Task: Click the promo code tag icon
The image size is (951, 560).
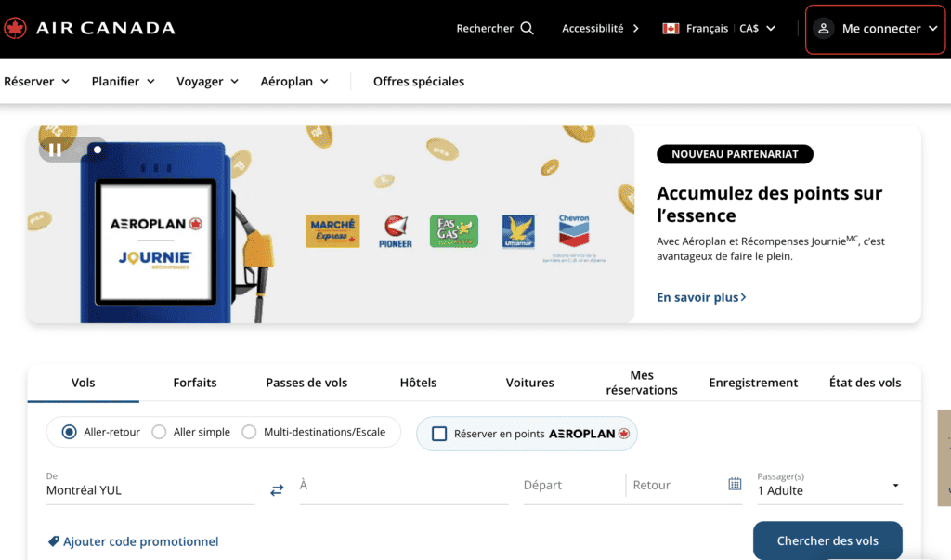Action: coord(52,540)
